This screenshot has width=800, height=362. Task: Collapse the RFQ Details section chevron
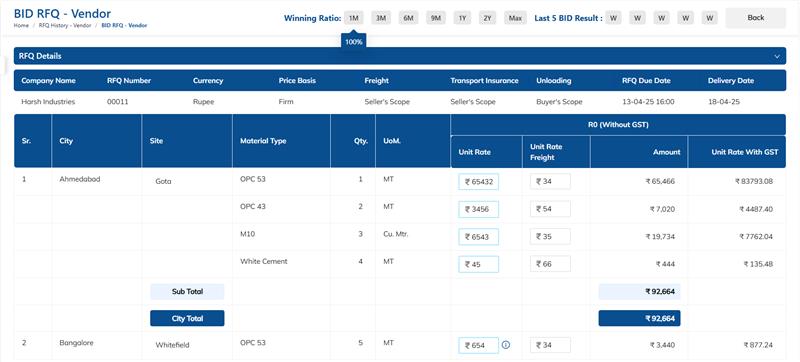click(x=777, y=56)
